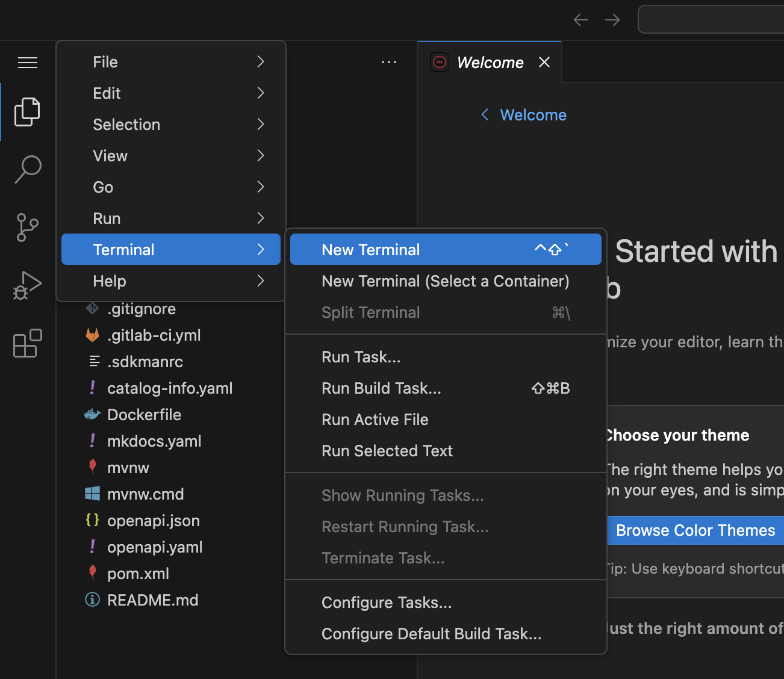Open the Extensions view icon

pyautogui.click(x=28, y=344)
